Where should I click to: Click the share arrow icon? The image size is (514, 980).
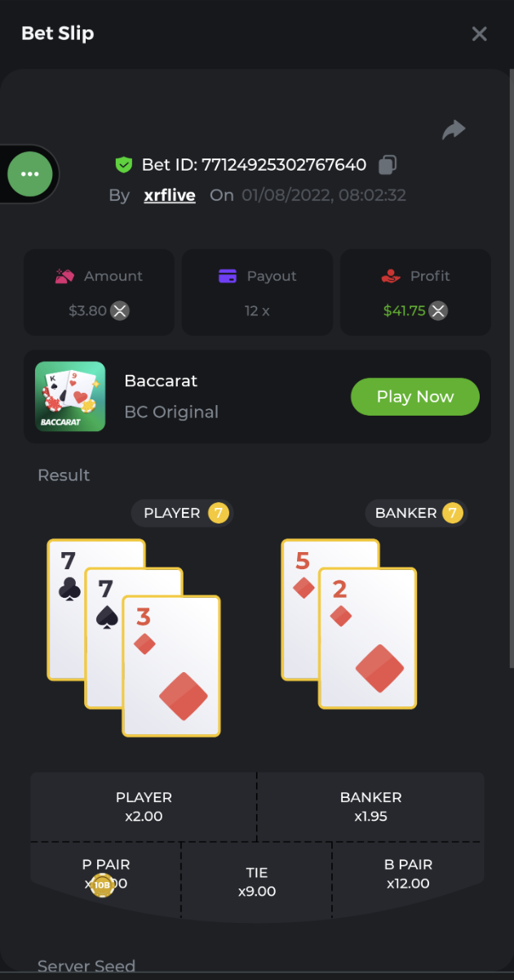(x=454, y=130)
